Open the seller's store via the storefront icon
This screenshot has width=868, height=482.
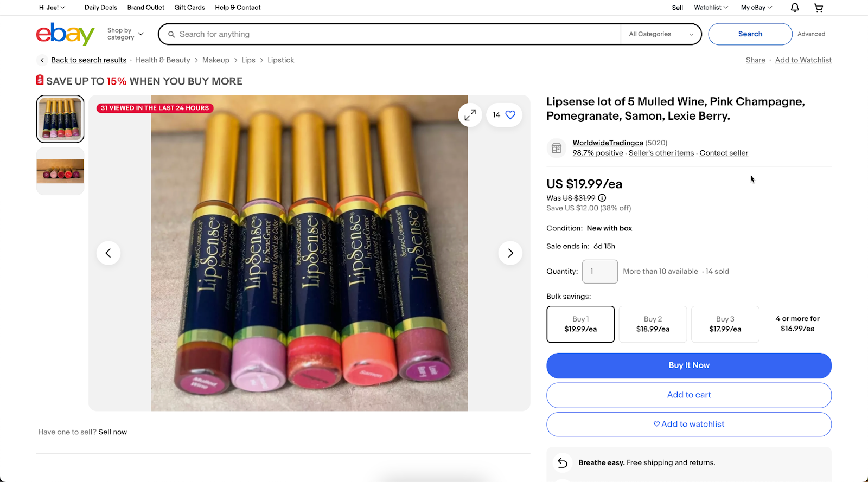click(x=556, y=147)
